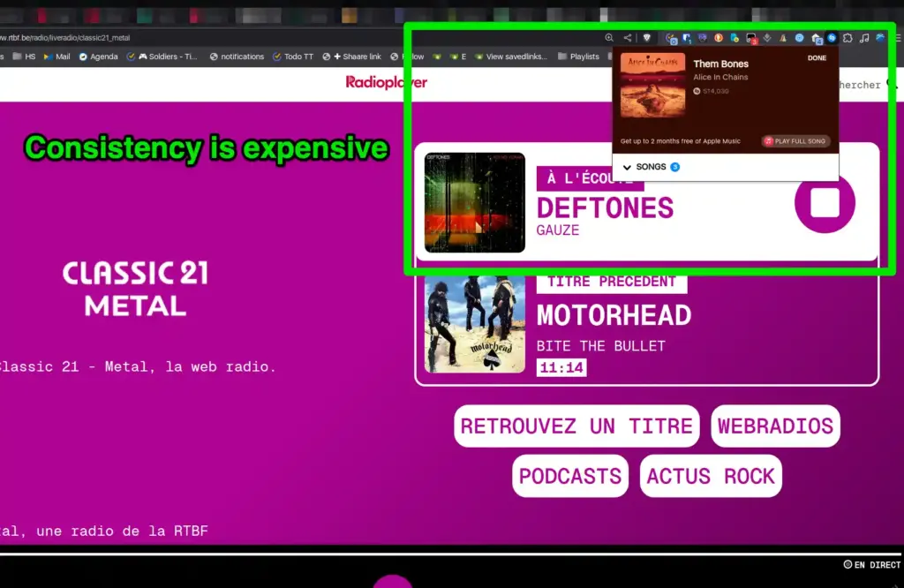Image resolution: width=904 pixels, height=588 pixels.
Task: Click the double-diamond extension icon
Action: (x=767, y=38)
